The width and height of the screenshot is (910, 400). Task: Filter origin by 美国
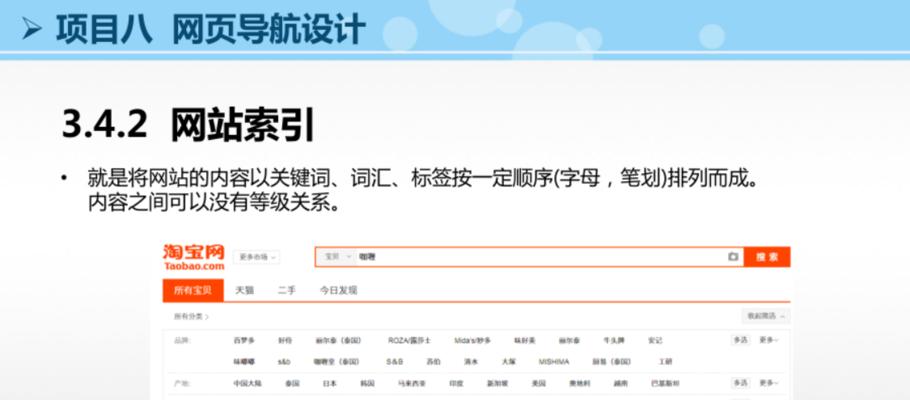pos(539,384)
